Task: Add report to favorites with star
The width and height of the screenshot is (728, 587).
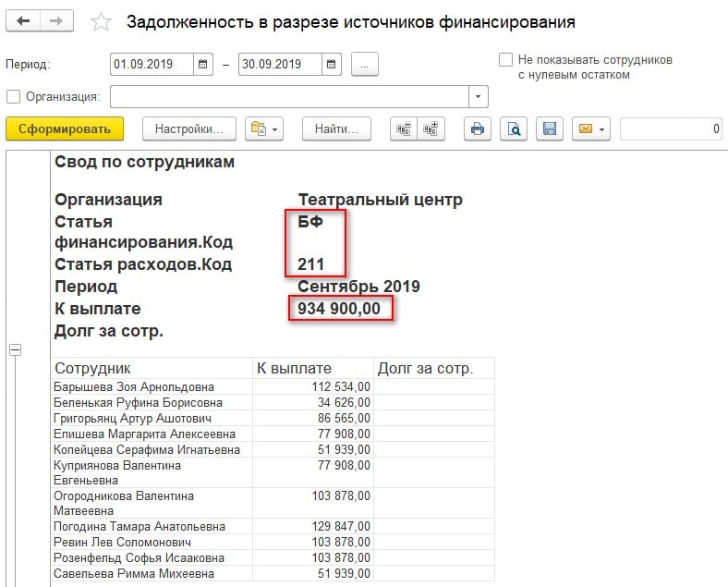Action: [103, 23]
